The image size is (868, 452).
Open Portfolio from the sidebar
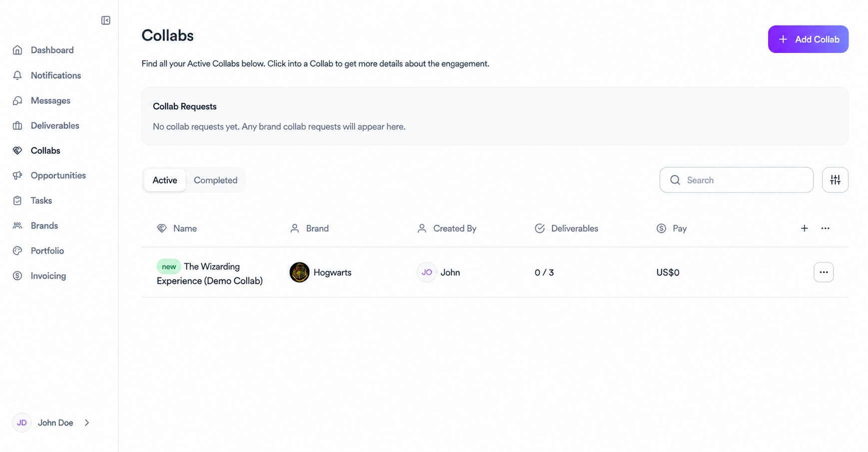[47, 251]
